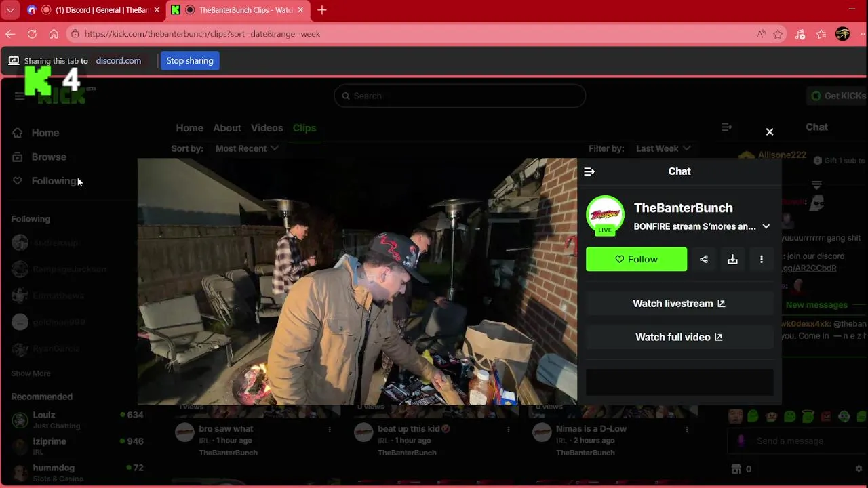This screenshot has width=868, height=488.
Task: Open clip more options three-dot menu
Action: click(762, 259)
